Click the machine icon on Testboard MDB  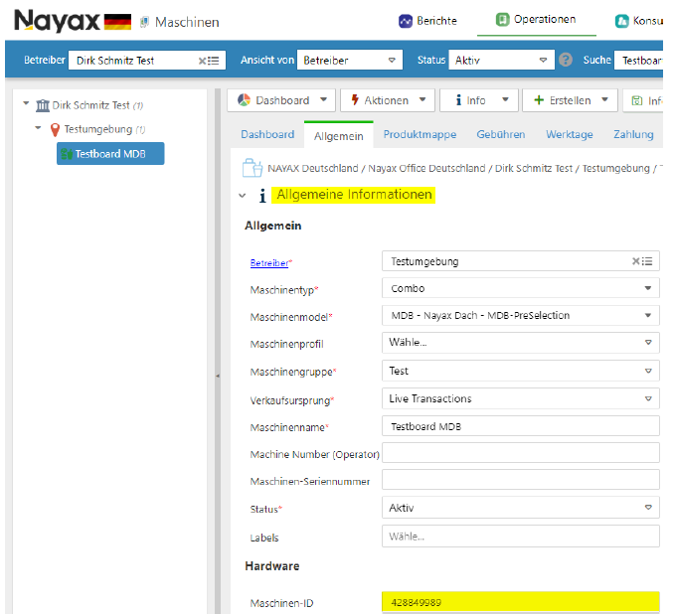click(67, 154)
